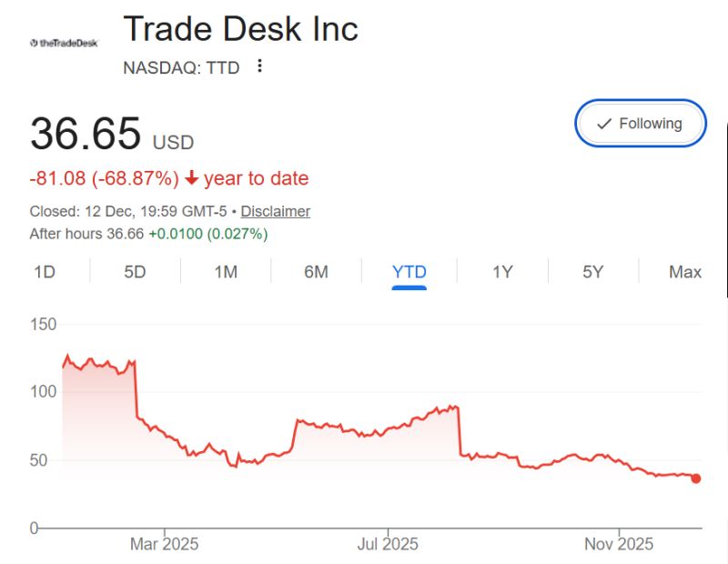Select the 5Y time range
728x564 pixels.
coord(592,271)
